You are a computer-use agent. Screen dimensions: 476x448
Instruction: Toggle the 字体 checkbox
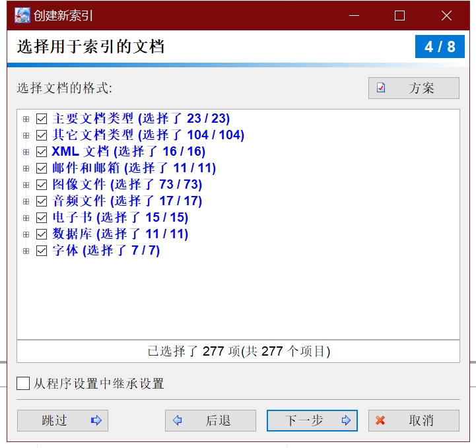tap(42, 251)
